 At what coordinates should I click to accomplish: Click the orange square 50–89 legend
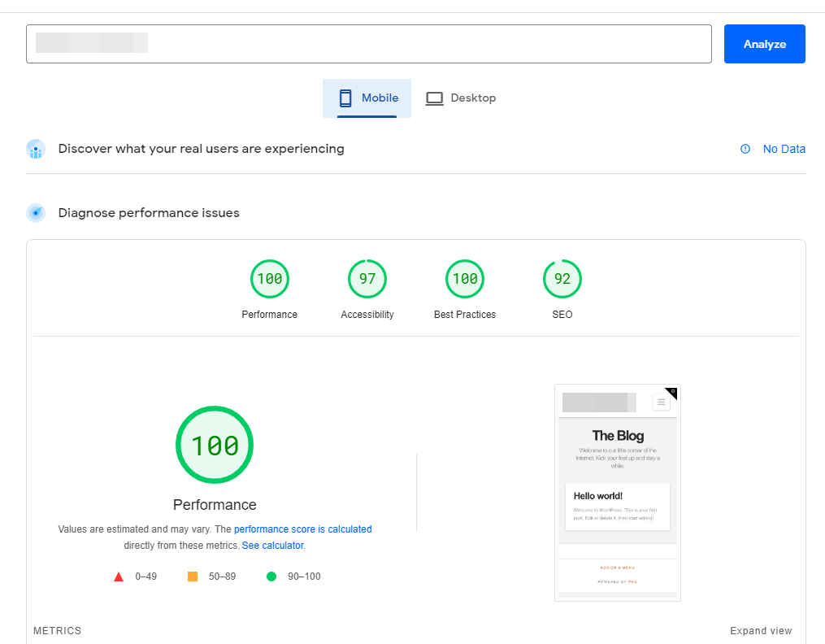coord(193,577)
